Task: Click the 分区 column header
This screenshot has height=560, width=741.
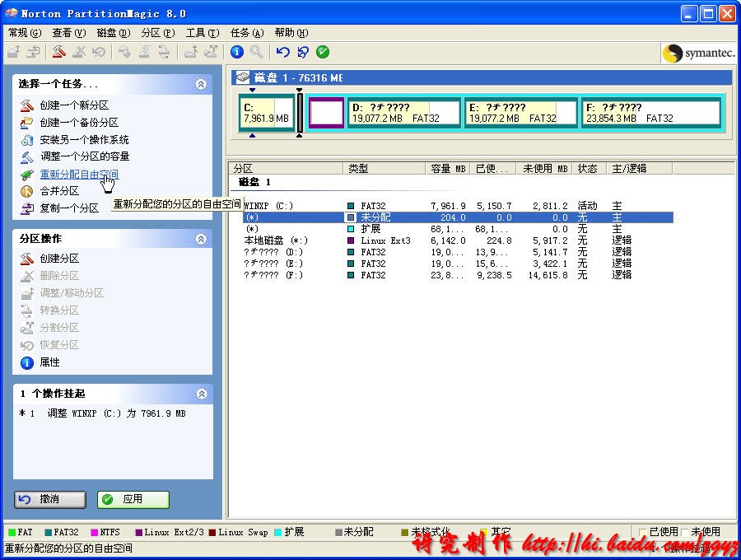Action: pyautogui.click(x=287, y=168)
